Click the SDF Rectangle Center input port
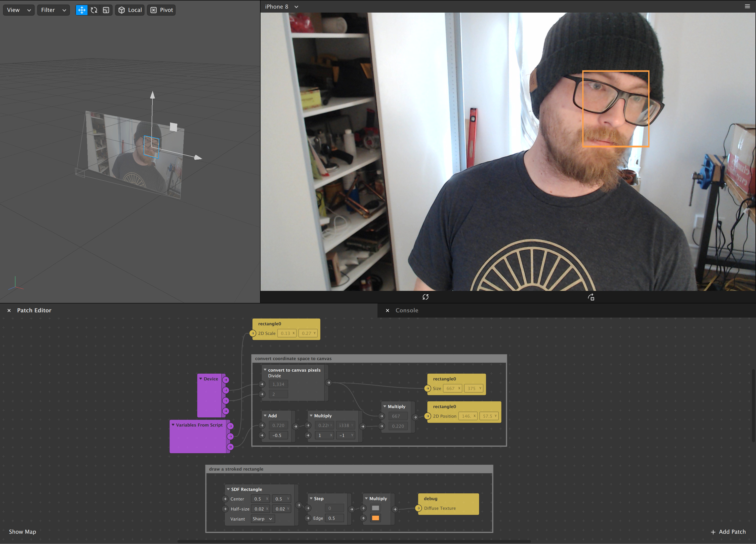756x544 pixels. pos(225,499)
